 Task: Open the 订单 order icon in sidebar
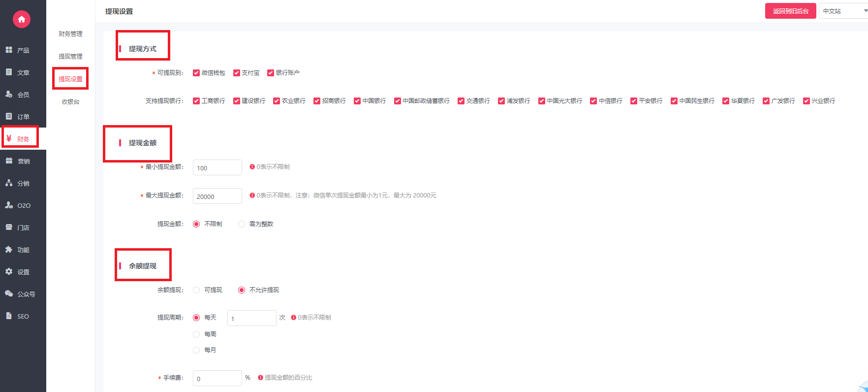[x=9, y=116]
